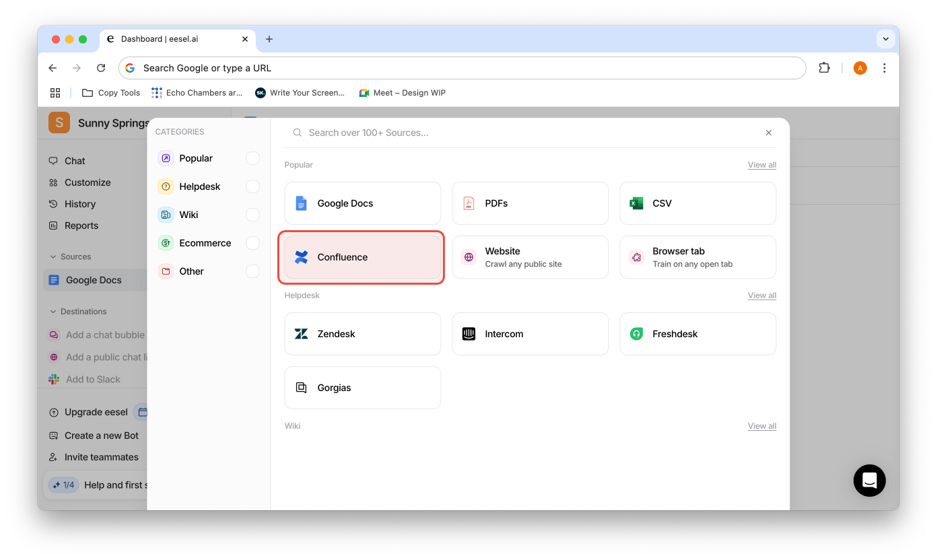Click Upgrade eesel in sidebar
The image size is (937, 560).
tap(88, 412)
